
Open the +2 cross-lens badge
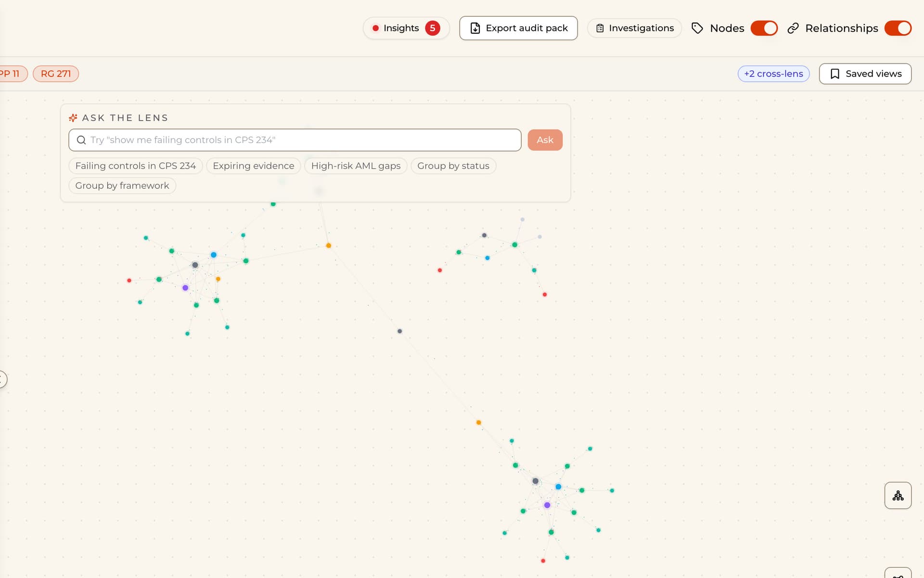coord(773,74)
